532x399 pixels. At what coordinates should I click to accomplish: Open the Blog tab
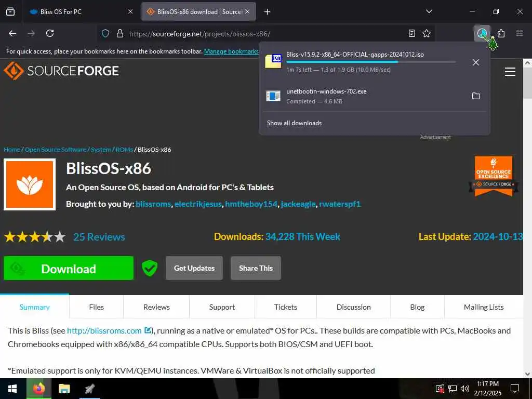click(x=417, y=307)
